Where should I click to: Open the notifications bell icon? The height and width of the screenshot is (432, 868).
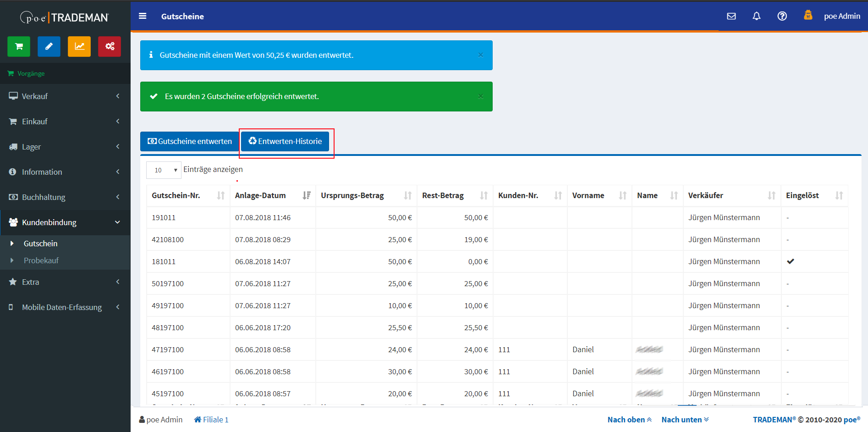coord(757,16)
